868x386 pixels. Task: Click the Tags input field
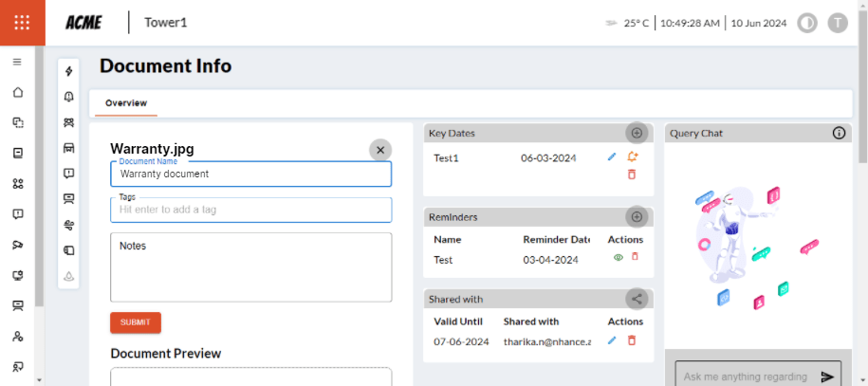[250, 210]
